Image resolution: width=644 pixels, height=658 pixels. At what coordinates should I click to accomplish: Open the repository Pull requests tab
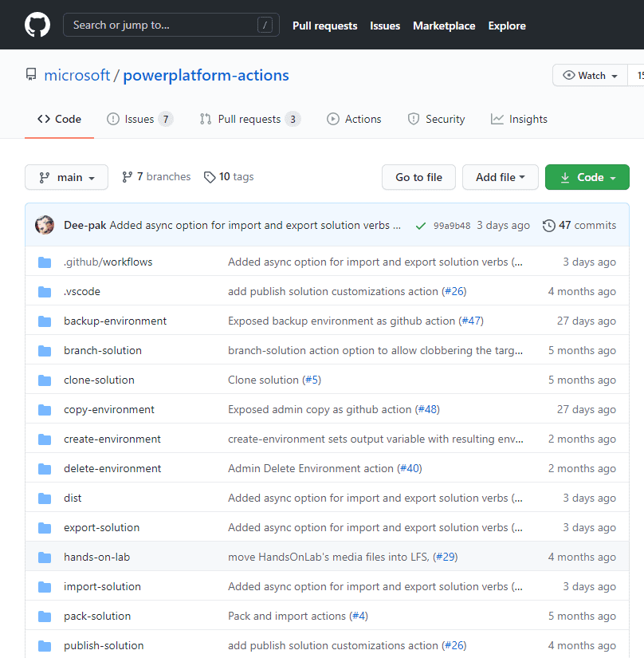tap(250, 119)
